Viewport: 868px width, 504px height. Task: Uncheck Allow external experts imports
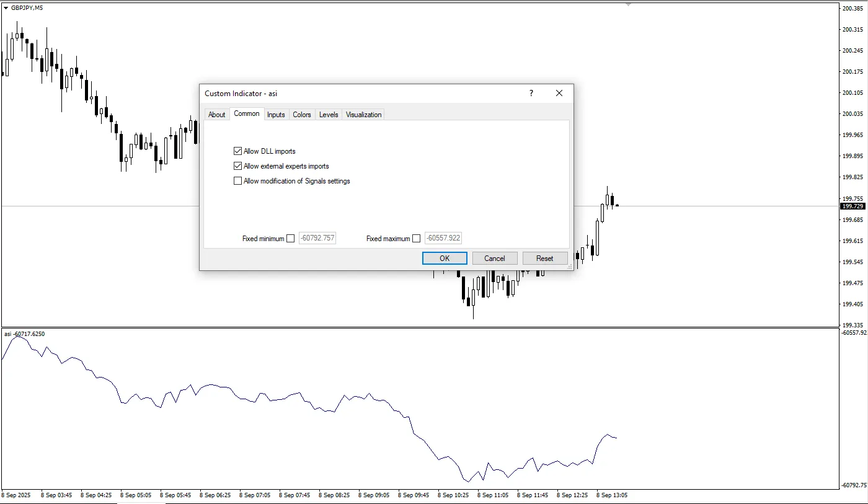tap(237, 166)
